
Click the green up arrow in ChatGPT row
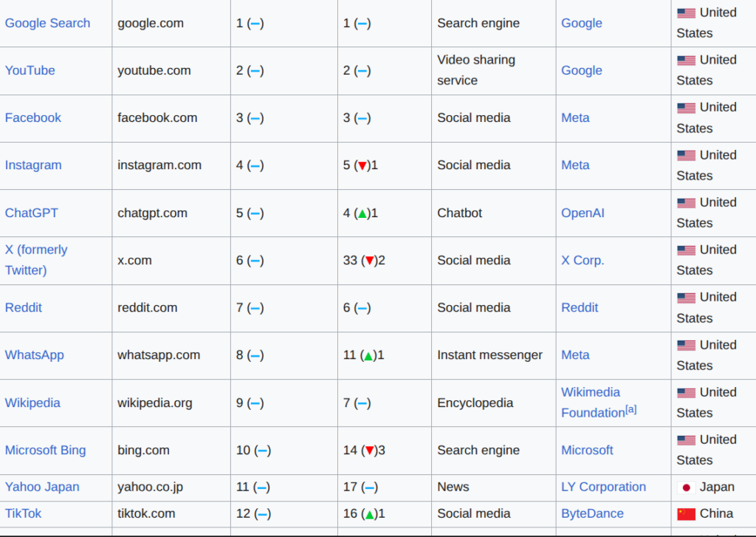362,213
